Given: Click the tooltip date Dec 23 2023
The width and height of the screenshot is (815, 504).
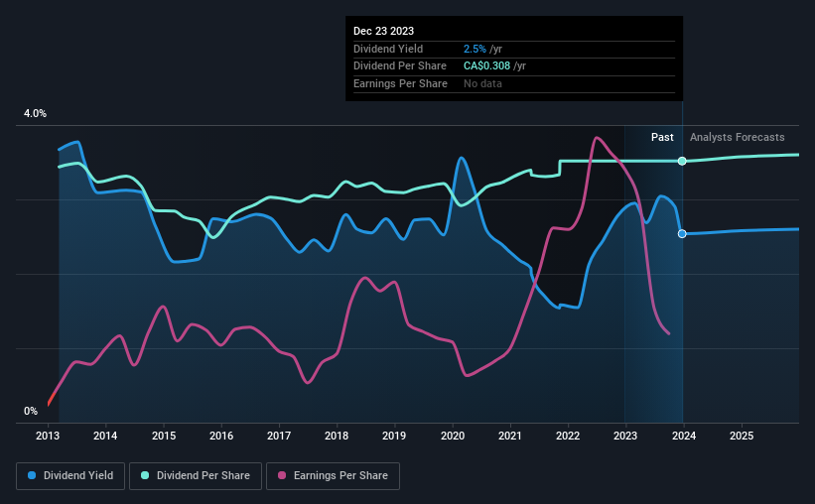Looking at the screenshot, I should (x=383, y=31).
